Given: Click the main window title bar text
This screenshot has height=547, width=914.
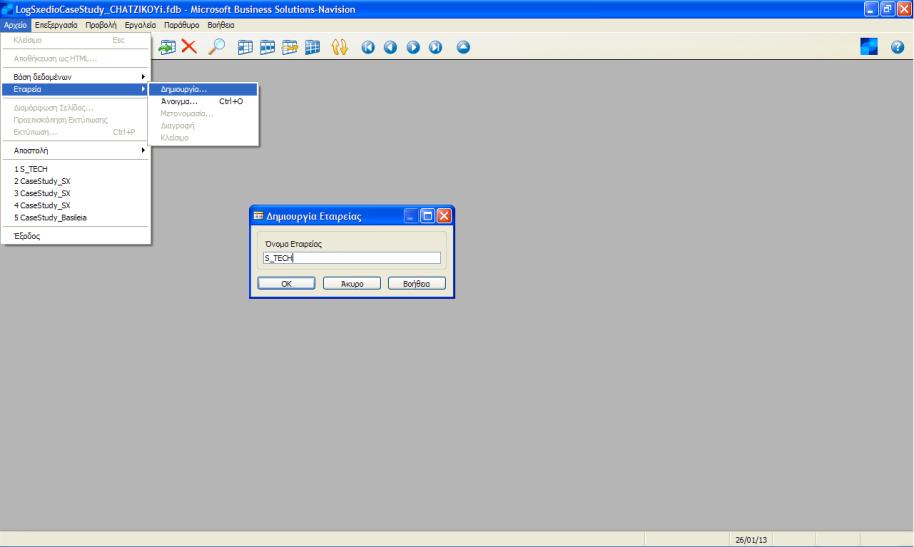Looking at the screenshot, I should pyautogui.click(x=185, y=9).
